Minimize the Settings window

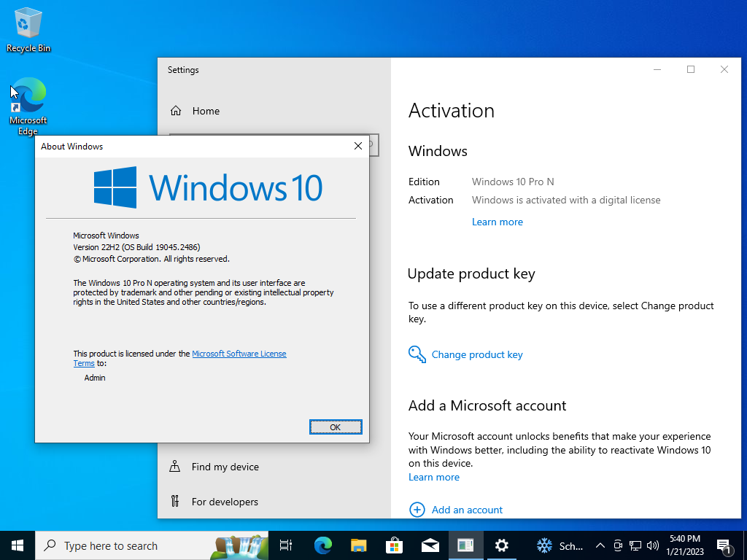tap(657, 69)
